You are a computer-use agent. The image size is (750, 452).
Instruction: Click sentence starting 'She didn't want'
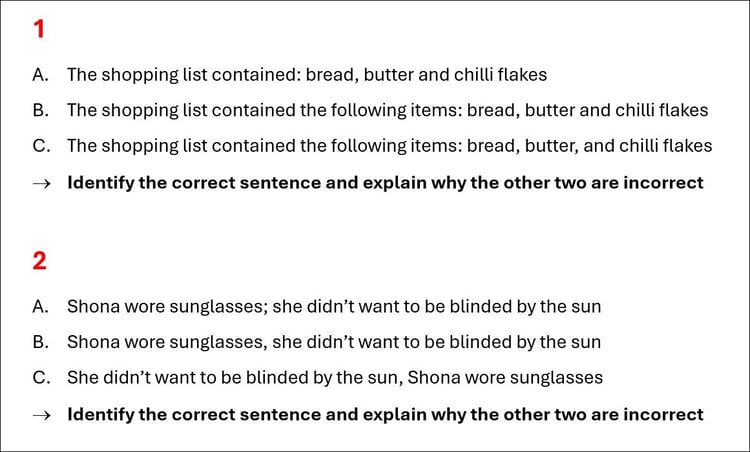click(x=335, y=378)
